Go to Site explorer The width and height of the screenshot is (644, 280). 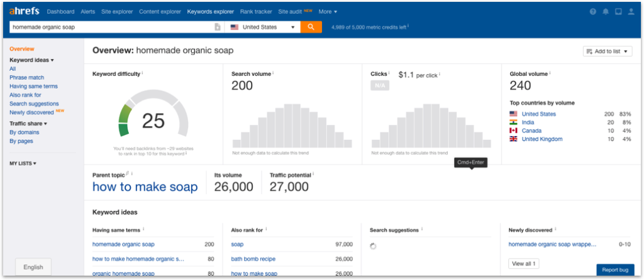117,11
